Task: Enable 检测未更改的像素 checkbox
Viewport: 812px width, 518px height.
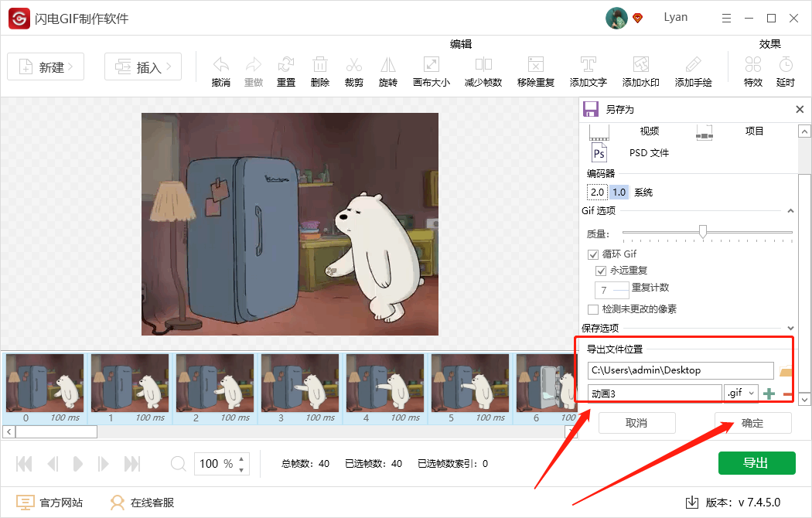Action: click(593, 309)
